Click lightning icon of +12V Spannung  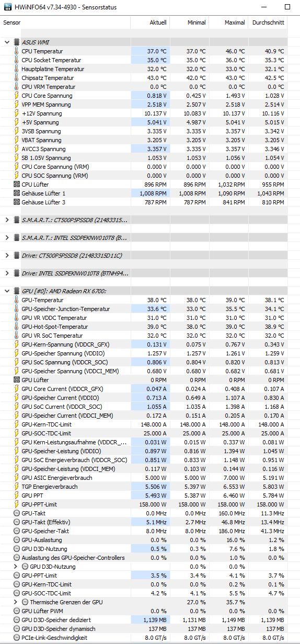click(x=16, y=113)
